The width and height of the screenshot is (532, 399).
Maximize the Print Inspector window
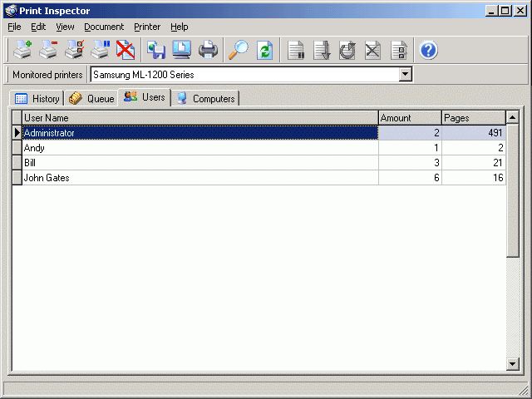pyautogui.click(x=505, y=11)
